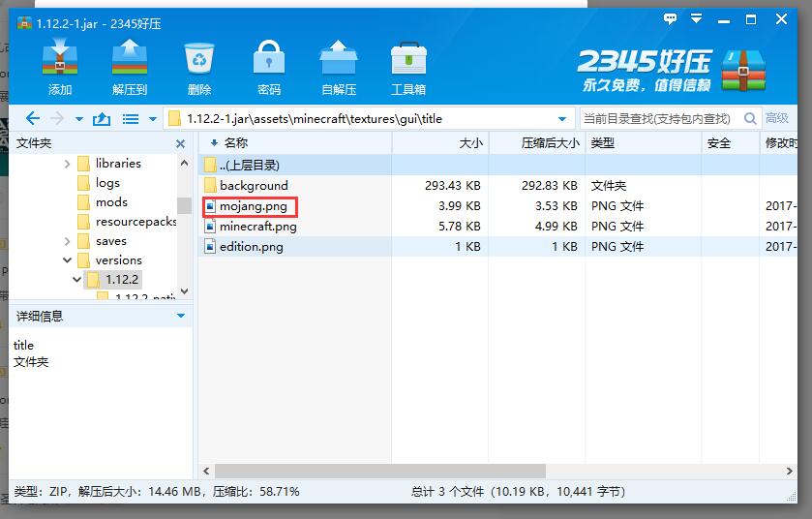
Task: Maximize the 2345好压 window
Action: [x=751, y=19]
